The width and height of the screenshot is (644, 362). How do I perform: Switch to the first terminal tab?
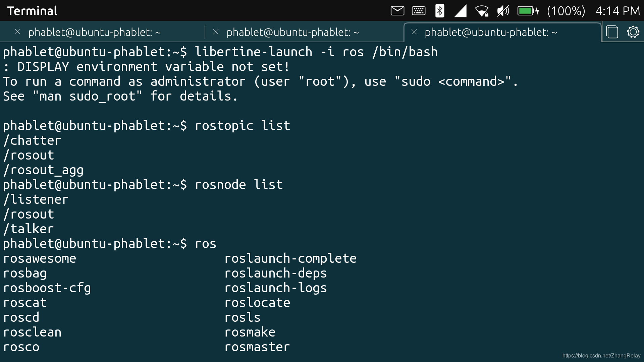[x=95, y=32]
